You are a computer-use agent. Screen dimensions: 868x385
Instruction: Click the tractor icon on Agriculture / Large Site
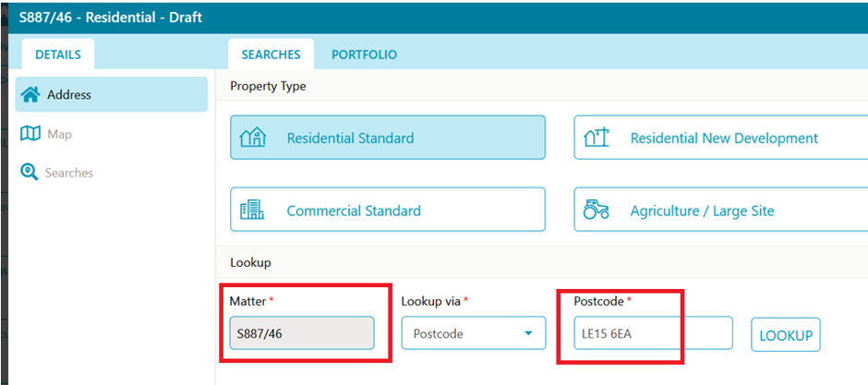[x=597, y=209]
